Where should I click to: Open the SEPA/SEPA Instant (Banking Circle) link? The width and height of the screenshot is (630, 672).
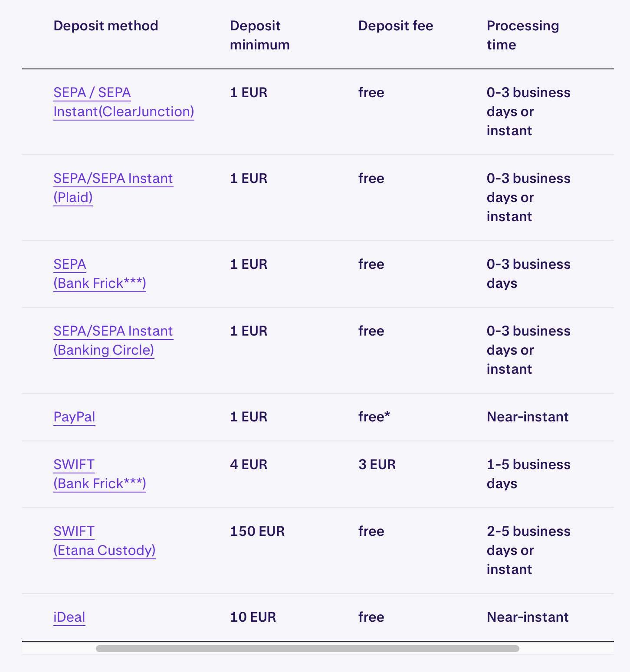tap(113, 340)
